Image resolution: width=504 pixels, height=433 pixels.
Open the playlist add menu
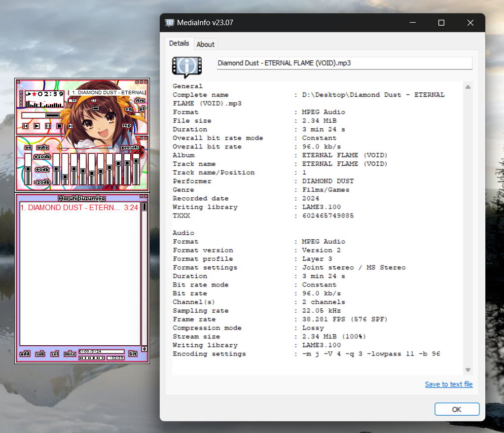[x=25, y=354]
